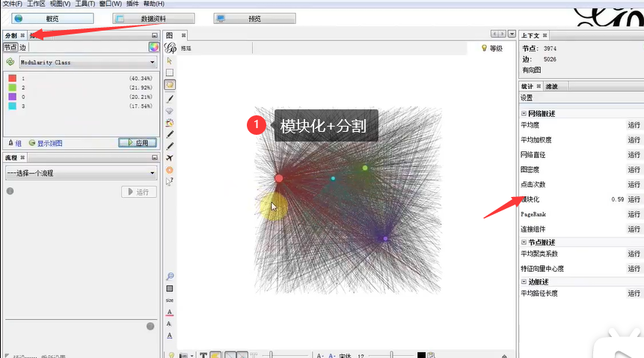Image resolution: width=644 pixels, height=358 pixels.
Task: Click the blue underlined A label icon
Action: [x=170, y=336]
